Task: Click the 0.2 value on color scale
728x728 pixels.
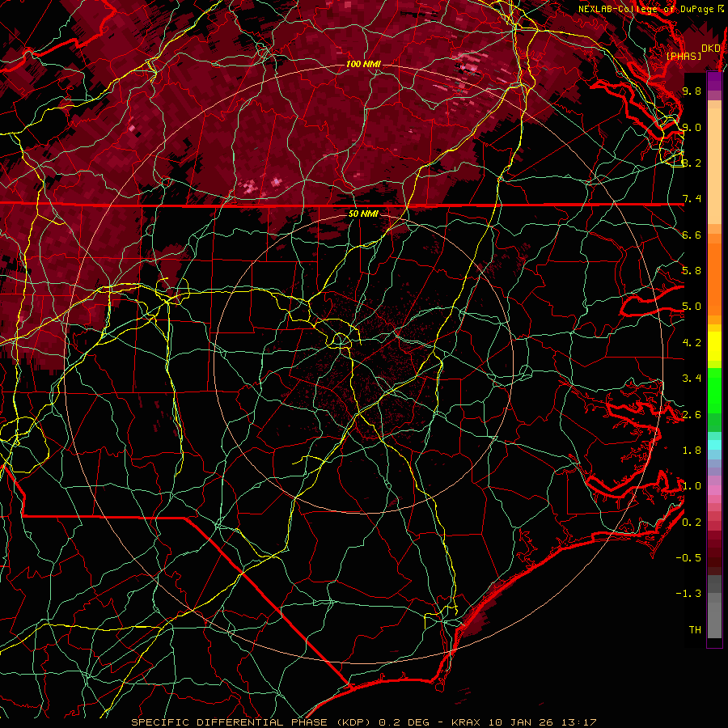Action: coord(692,523)
